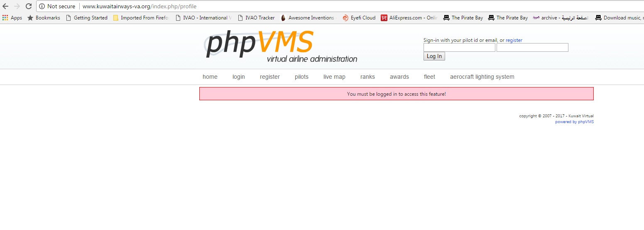Click the Not secure site info icon

click(42, 6)
